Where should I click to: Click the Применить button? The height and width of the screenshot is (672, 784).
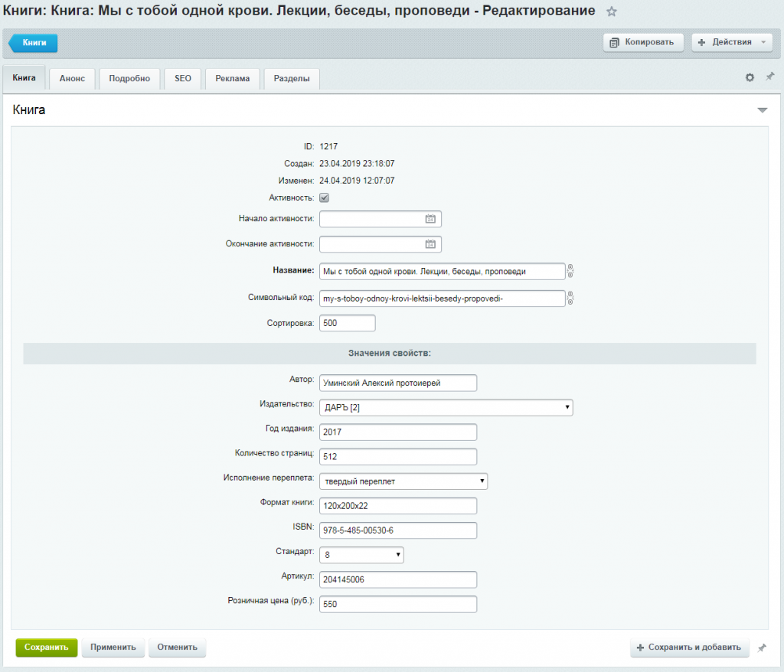tap(113, 647)
